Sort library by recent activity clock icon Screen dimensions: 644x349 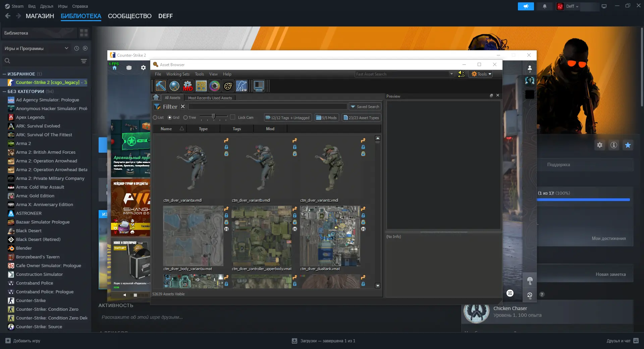76,48
